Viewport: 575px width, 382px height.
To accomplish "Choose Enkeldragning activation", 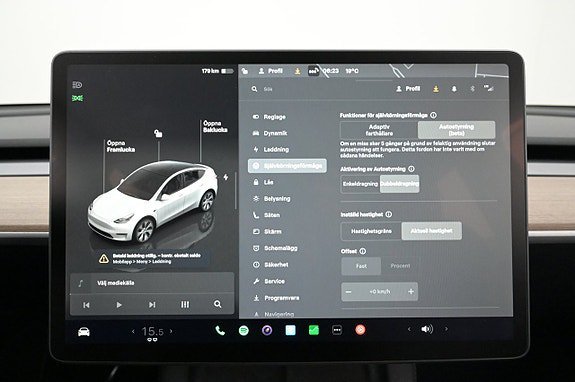I will click(360, 184).
